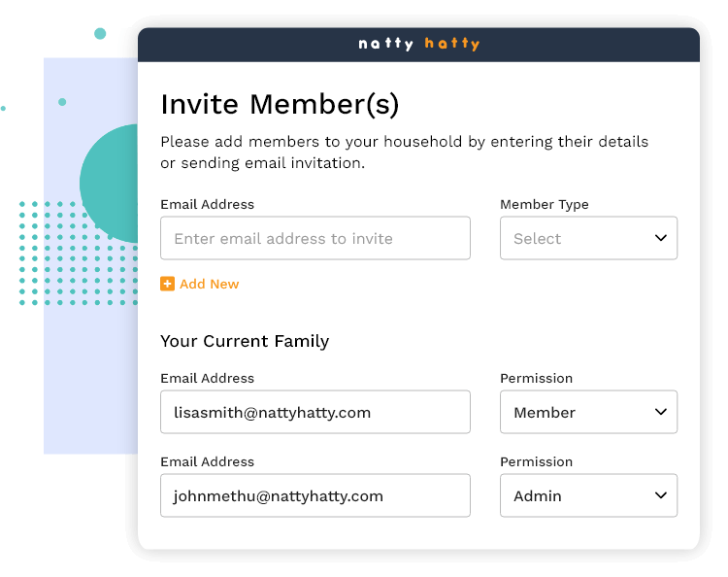
Task: Click the chevron arrow beside Member permission
Action: point(661,412)
